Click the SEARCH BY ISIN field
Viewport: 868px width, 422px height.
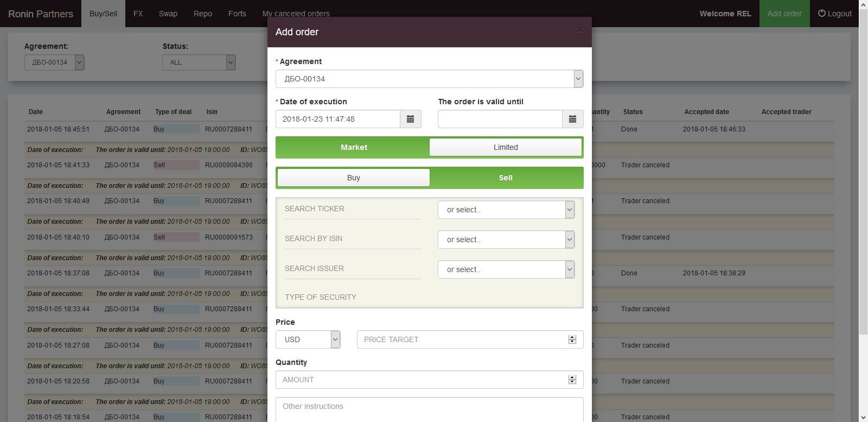(353, 239)
